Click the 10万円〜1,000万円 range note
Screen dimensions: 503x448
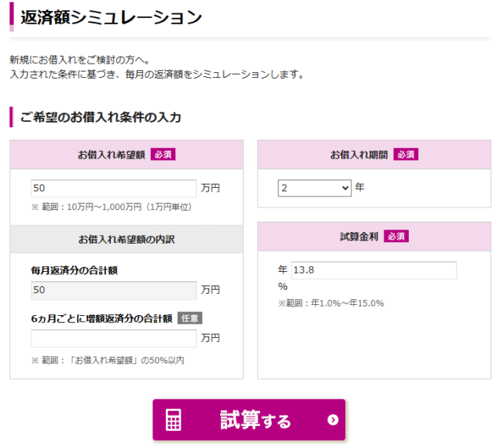click(112, 207)
